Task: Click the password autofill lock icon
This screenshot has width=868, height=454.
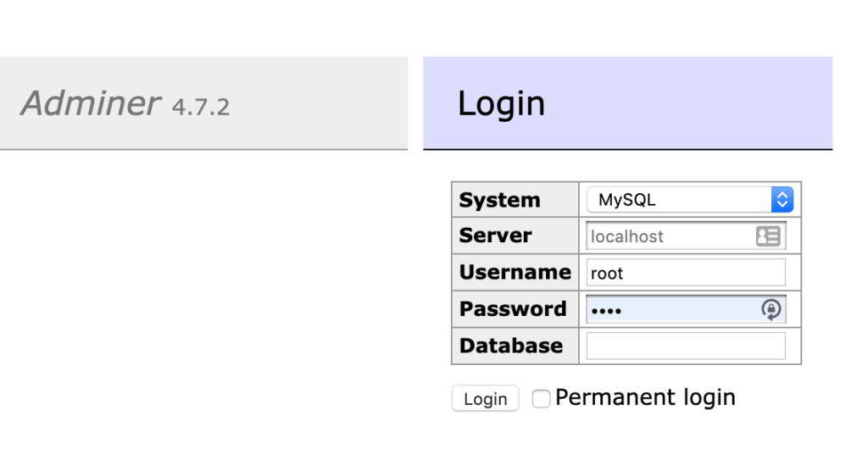Action: [771, 309]
